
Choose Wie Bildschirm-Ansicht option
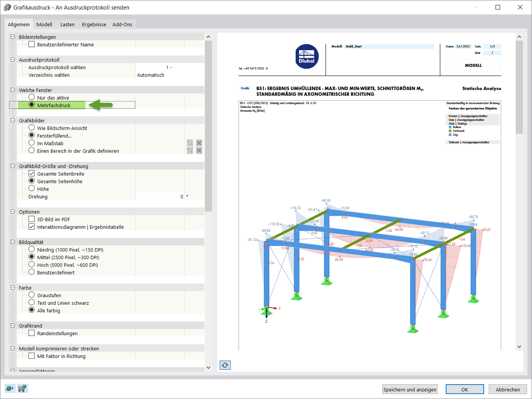point(32,128)
